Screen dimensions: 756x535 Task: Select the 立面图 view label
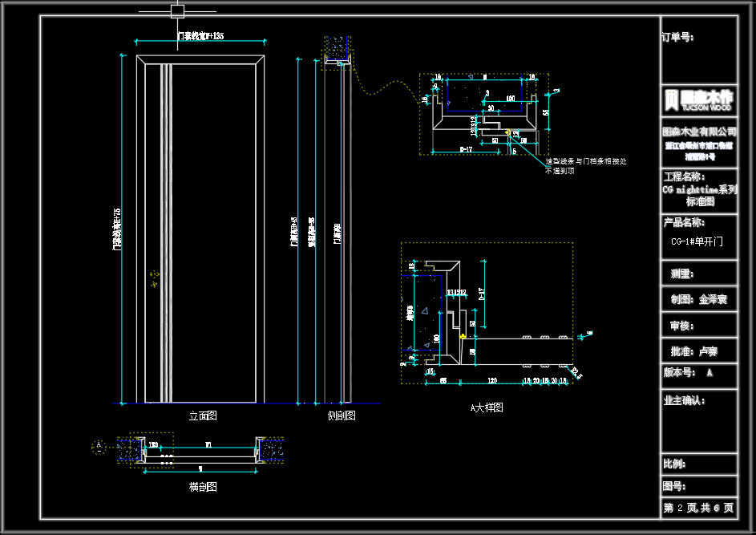[203, 416]
